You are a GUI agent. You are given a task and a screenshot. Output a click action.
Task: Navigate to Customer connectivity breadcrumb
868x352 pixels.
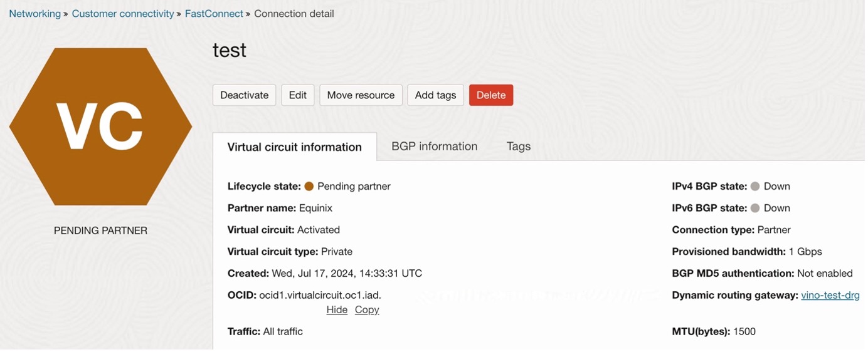click(122, 14)
